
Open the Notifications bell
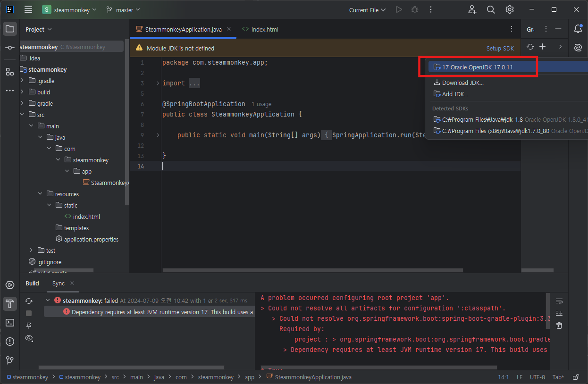click(578, 29)
